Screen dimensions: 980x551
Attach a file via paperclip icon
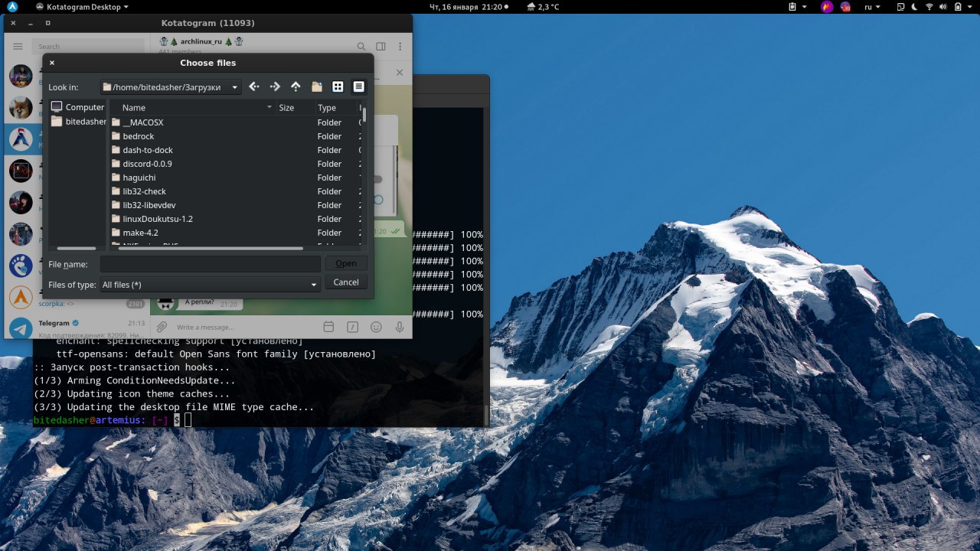pyautogui.click(x=162, y=327)
